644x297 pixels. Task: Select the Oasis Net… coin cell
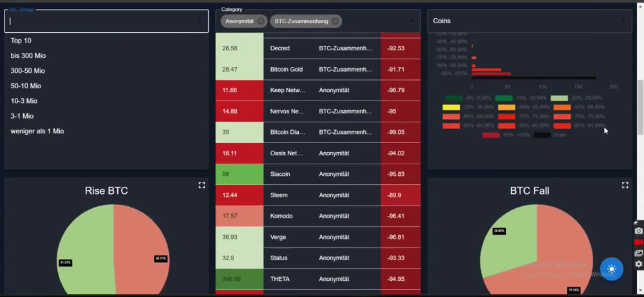point(288,153)
